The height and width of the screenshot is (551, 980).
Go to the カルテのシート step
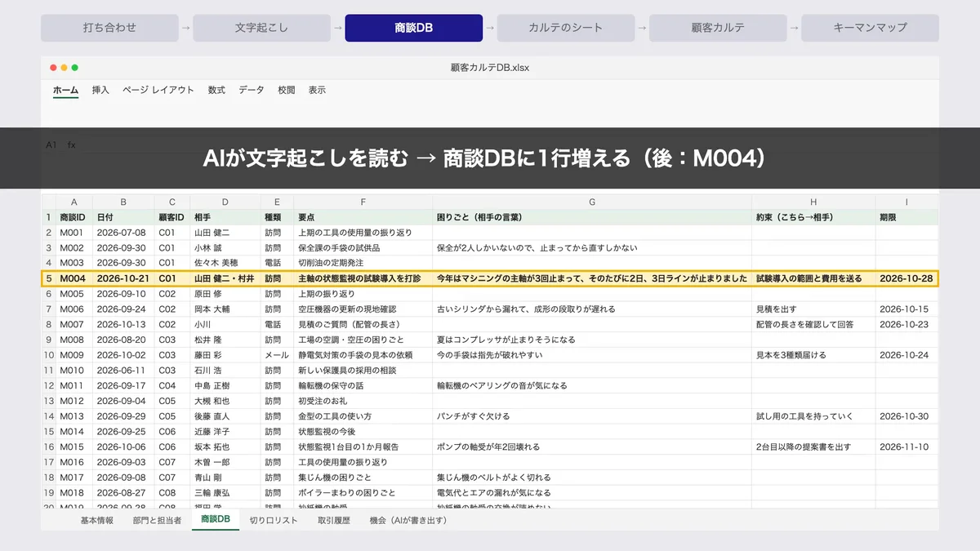point(566,28)
